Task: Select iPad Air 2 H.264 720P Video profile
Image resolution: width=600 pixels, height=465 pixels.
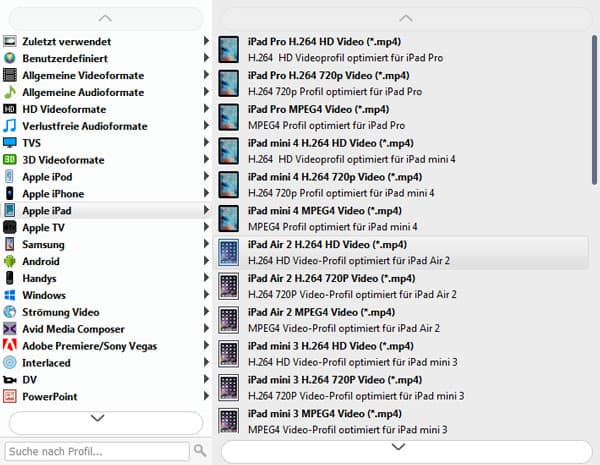Action: 402,286
